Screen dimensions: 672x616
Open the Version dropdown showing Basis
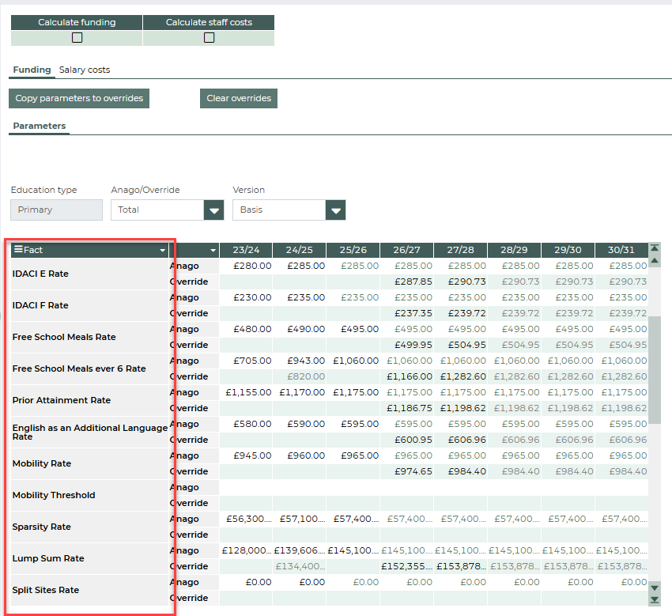pos(336,210)
